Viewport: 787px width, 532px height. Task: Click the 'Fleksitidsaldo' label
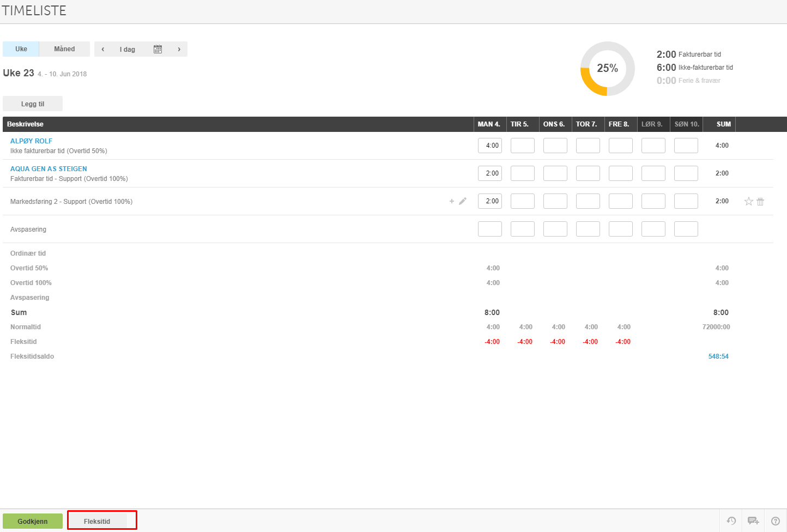click(x=32, y=356)
